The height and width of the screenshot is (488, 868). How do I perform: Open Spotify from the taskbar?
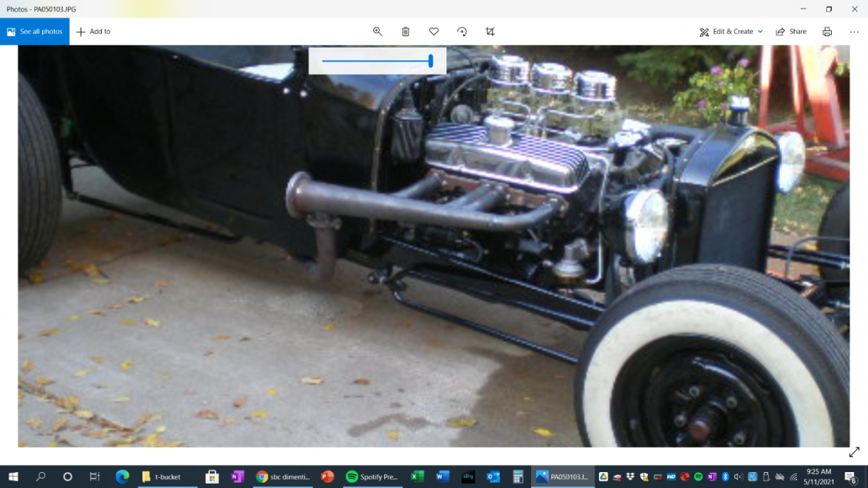pyautogui.click(x=372, y=476)
